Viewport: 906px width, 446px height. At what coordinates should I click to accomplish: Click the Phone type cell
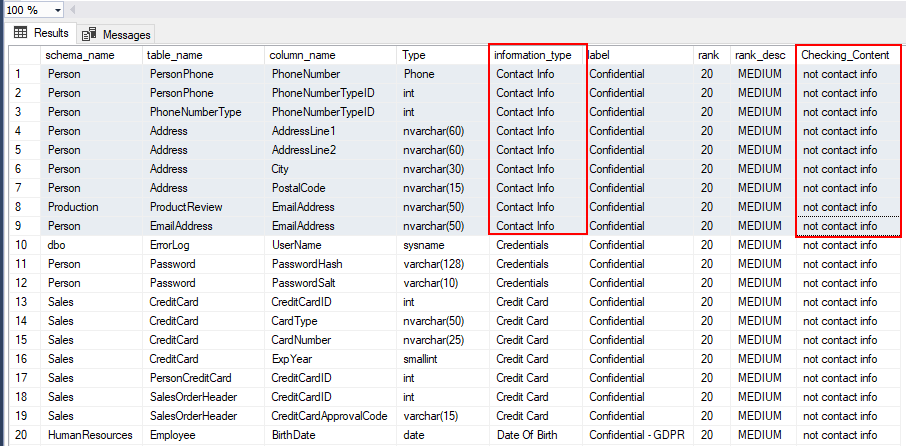[x=443, y=74]
